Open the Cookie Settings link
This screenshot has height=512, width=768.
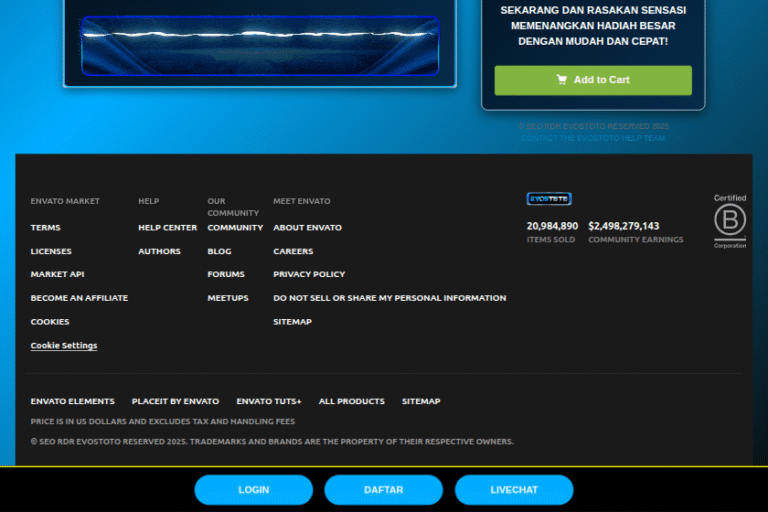tap(64, 346)
